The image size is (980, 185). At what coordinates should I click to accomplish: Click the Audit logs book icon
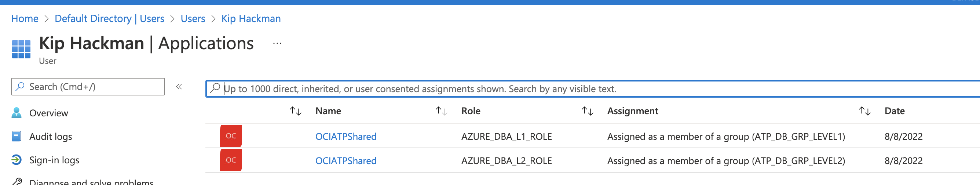point(17,136)
